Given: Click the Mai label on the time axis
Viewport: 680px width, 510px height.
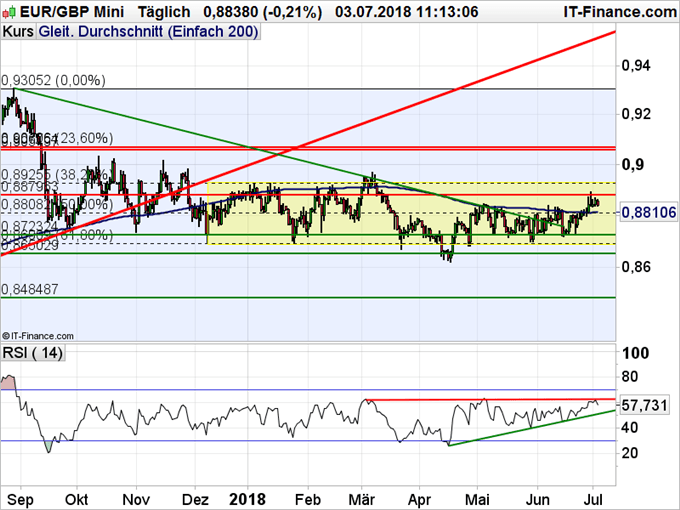Looking at the screenshot, I should click(477, 499).
